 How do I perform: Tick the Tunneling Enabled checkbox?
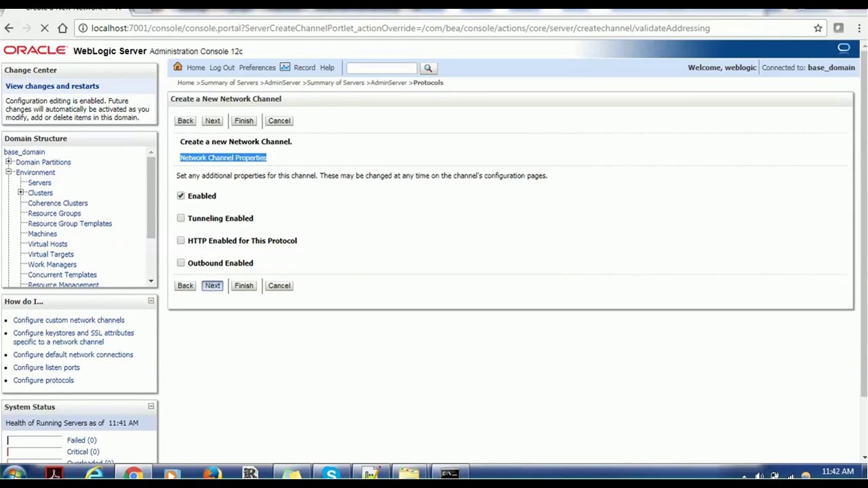coord(181,218)
